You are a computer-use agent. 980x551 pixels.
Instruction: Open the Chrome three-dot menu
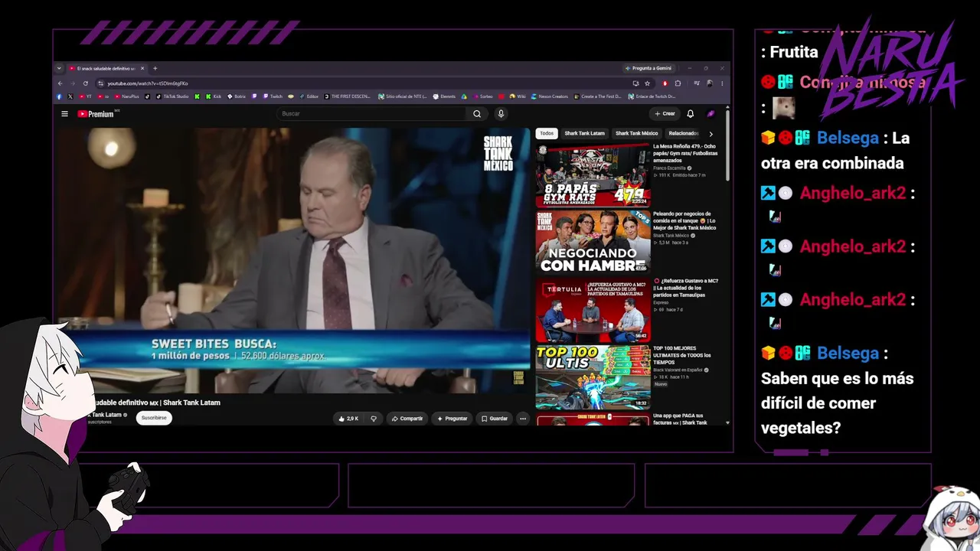point(722,83)
